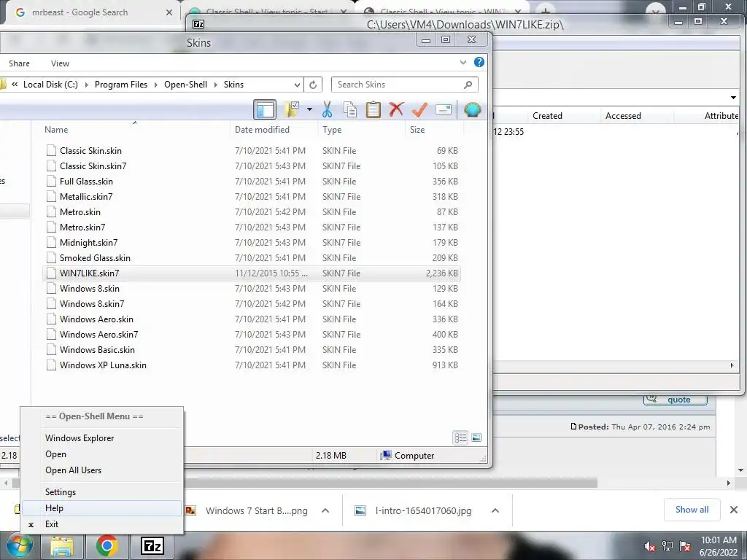
Task: Click the Copy toolbar icon
Action: 349,109
